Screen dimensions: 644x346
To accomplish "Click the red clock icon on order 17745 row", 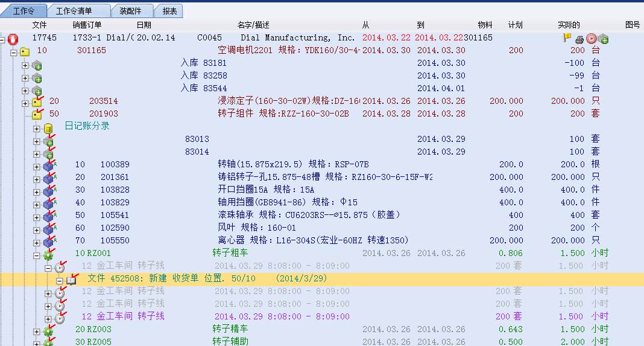I will pos(592,39).
